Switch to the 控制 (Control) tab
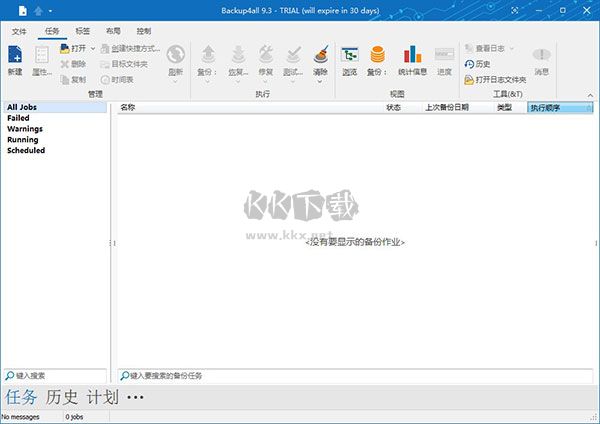The image size is (600, 424). tap(144, 31)
